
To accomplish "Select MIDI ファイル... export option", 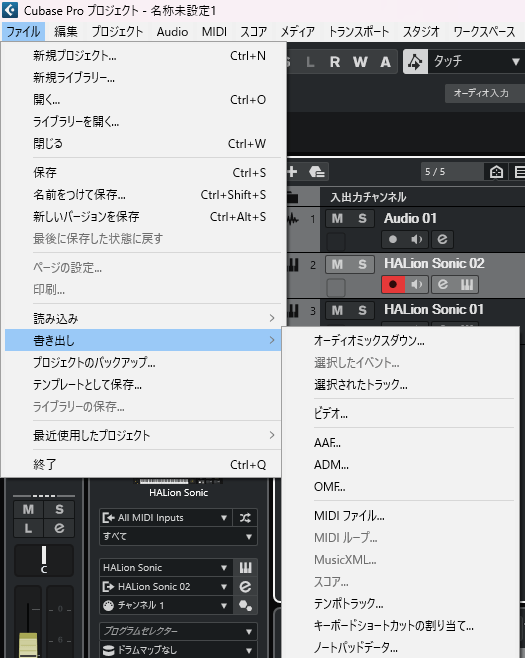I will point(401,516).
